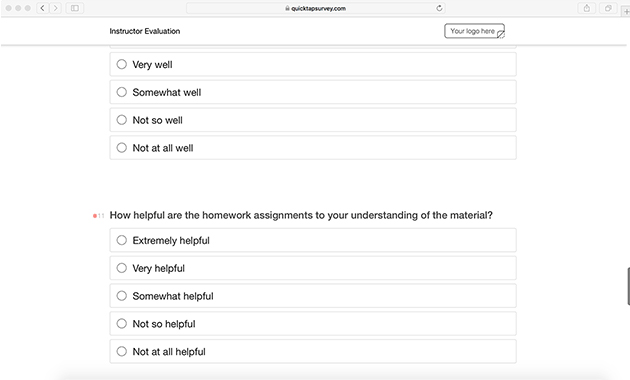Screen dimensions: 630x380
Task: Select the "Not so helpful" radio button
Action: tap(313, 323)
